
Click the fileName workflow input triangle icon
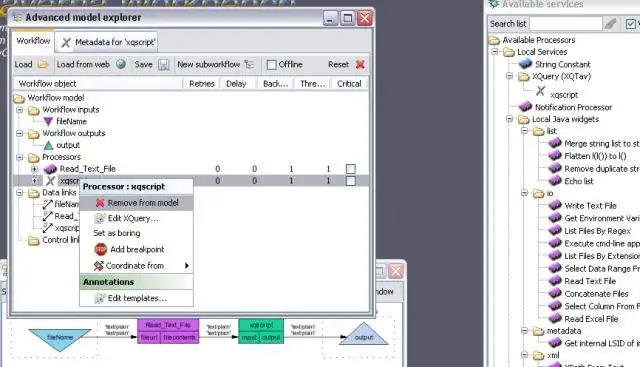(48, 121)
